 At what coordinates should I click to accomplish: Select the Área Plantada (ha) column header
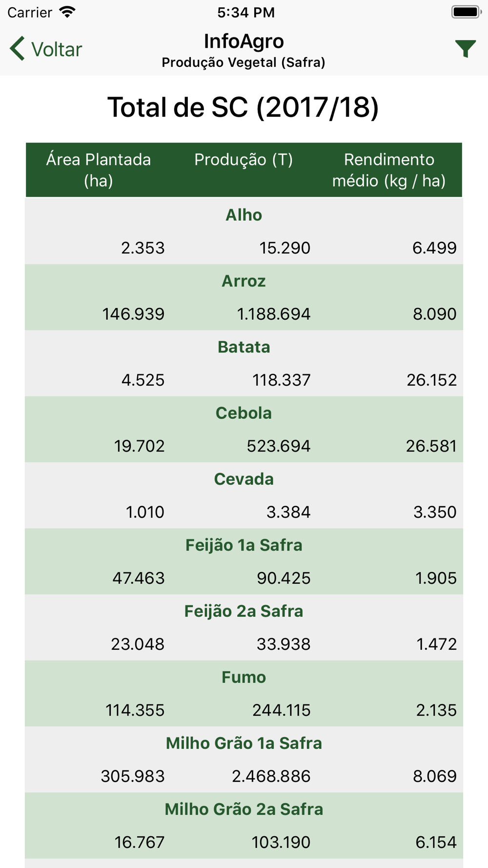click(99, 170)
